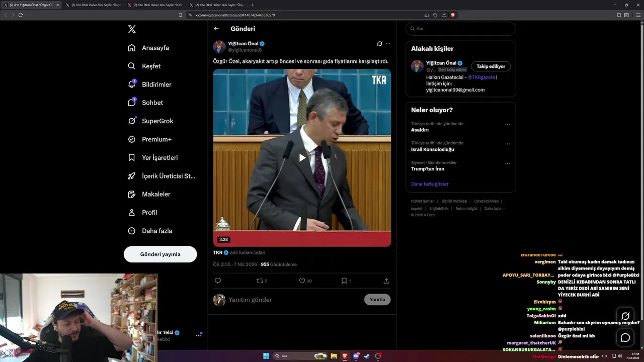Repost the post with 5 reposts
Image resolution: width=644 pixels, height=362 pixels.
(x=262, y=281)
